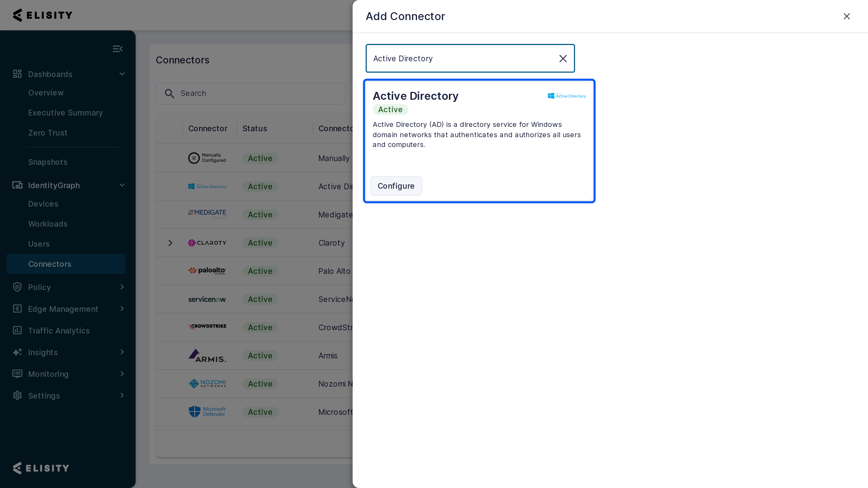Navigate to Devices under IdentityGraph
This screenshot has height=488, width=868.
click(x=43, y=204)
